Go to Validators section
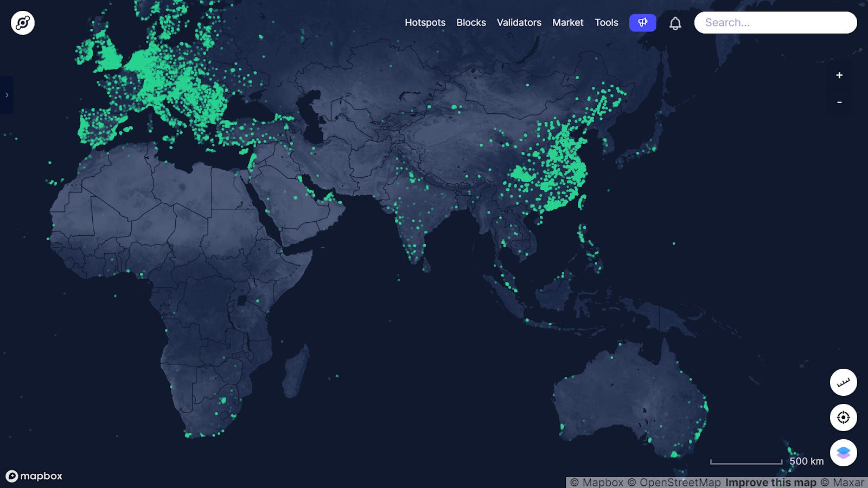 tap(519, 23)
